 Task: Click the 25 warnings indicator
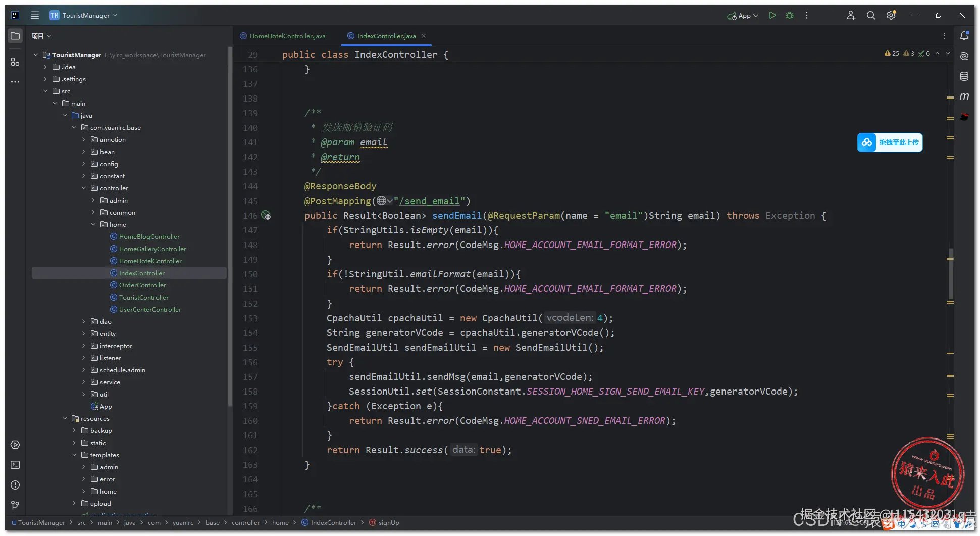tap(892, 53)
